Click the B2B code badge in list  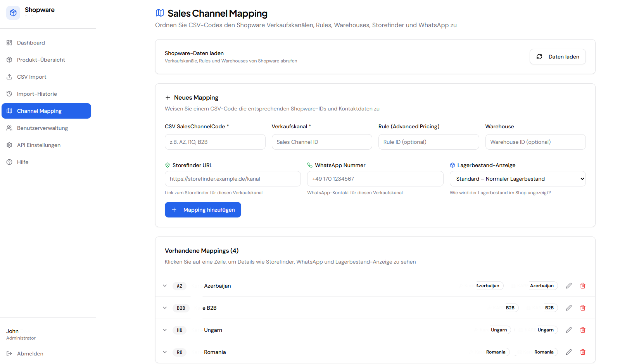click(181, 308)
